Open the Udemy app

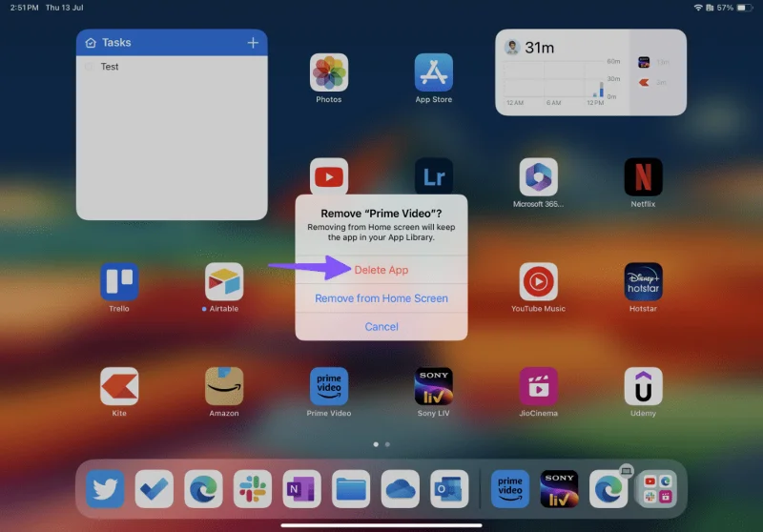coord(643,386)
